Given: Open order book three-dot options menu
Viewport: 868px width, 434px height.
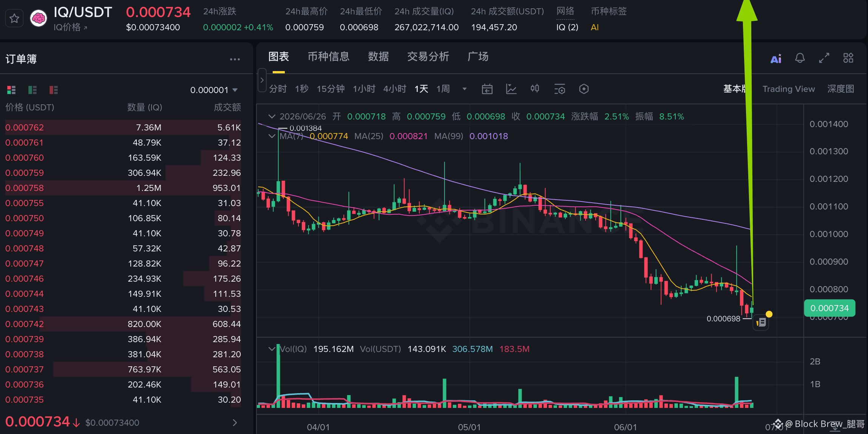Looking at the screenshot, I should pos(235,59).
